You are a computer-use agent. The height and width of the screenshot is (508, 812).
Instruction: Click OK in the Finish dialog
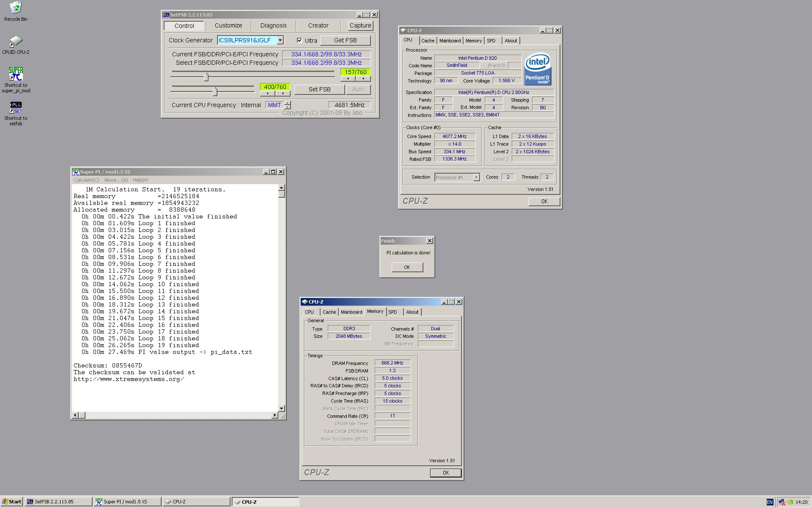pos(407,267)
